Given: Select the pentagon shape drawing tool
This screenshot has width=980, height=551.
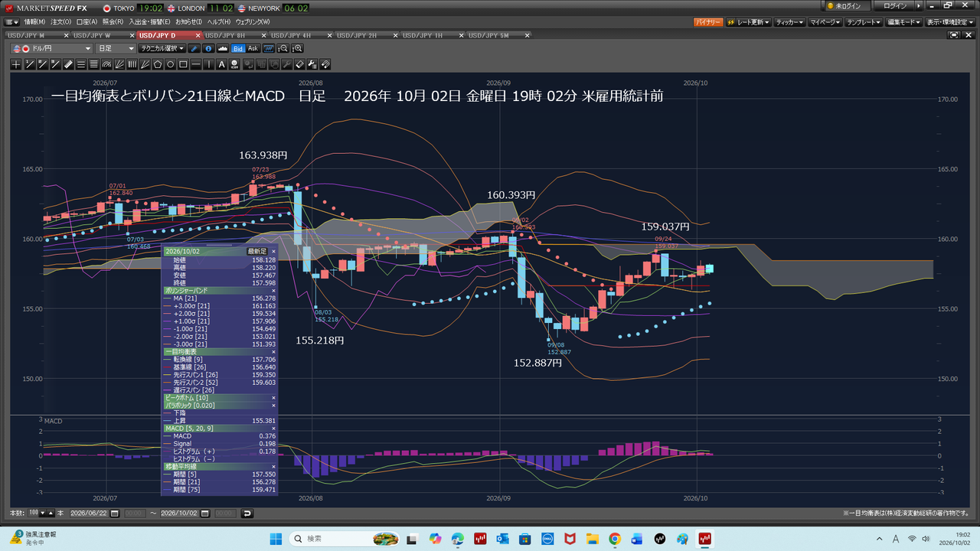Looking at the screenshot, I should tap(158, 64).
